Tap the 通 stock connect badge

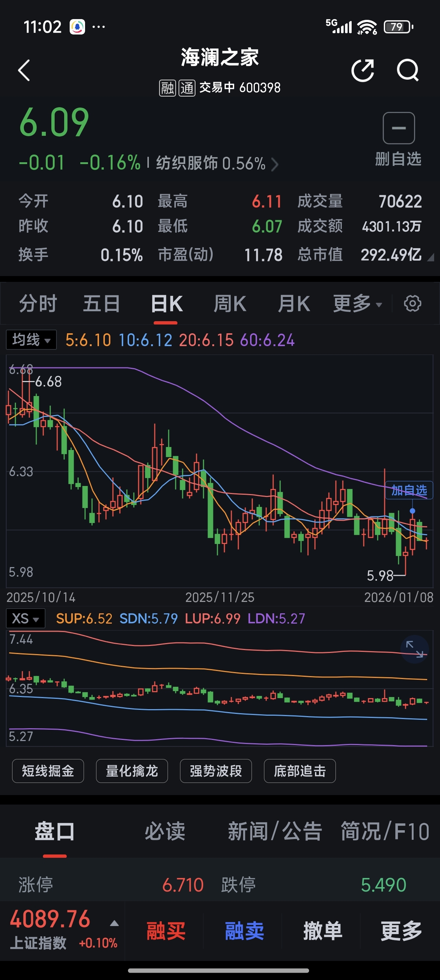(187, 88)
